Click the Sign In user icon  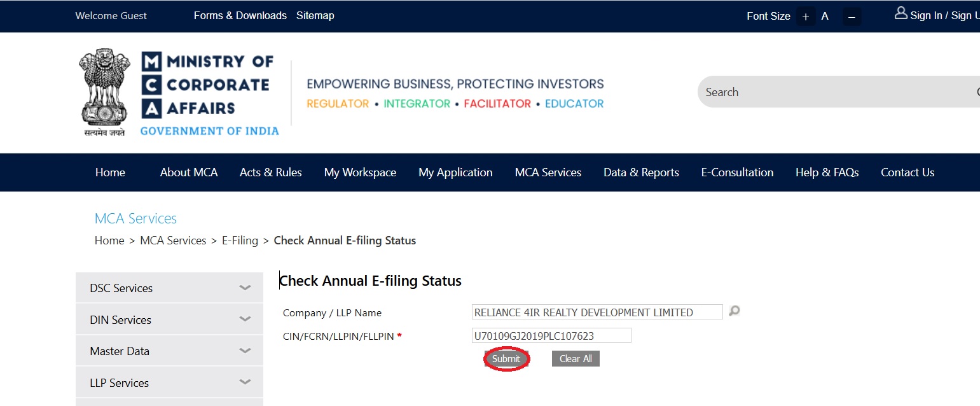click(x=901, y=13)
